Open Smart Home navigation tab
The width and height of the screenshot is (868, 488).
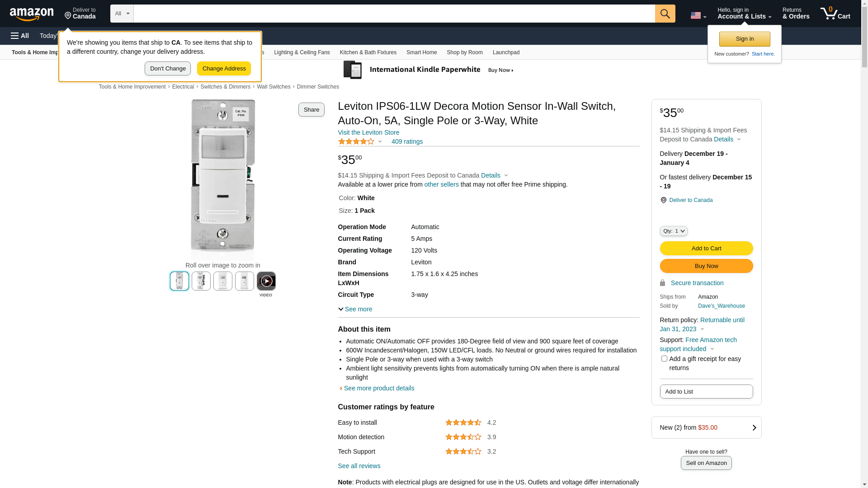point(421,52)
